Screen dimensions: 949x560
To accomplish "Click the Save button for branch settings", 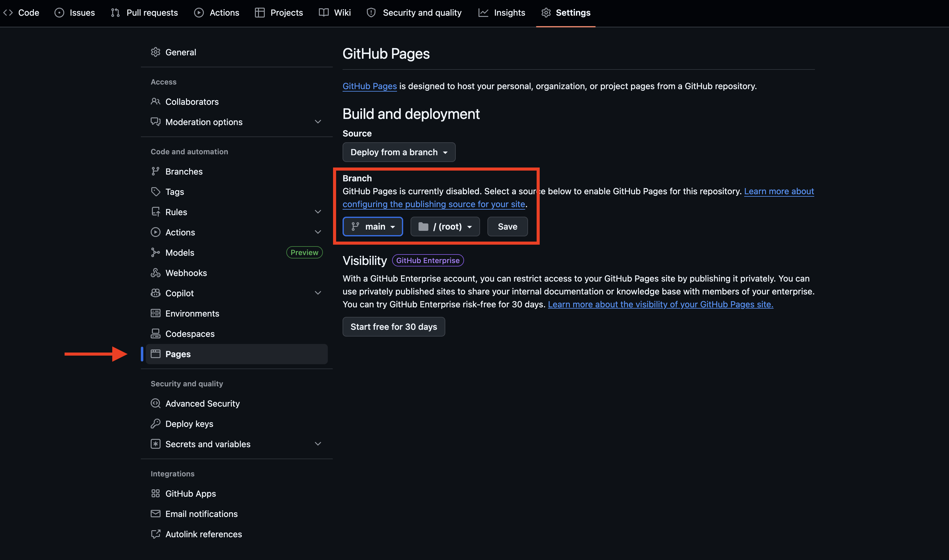I will click(x=507, y=226).
